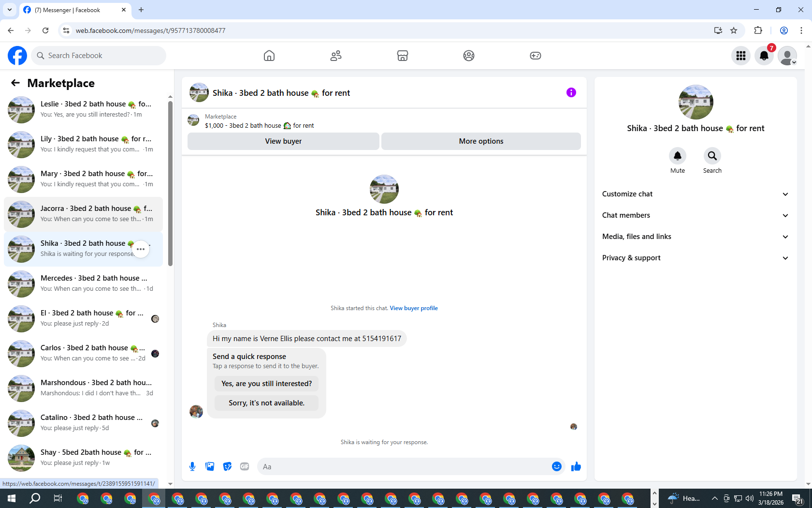Viewport: 812px width, 508px height.
Task: Open the Lily conversation
Action: [83, 144]
